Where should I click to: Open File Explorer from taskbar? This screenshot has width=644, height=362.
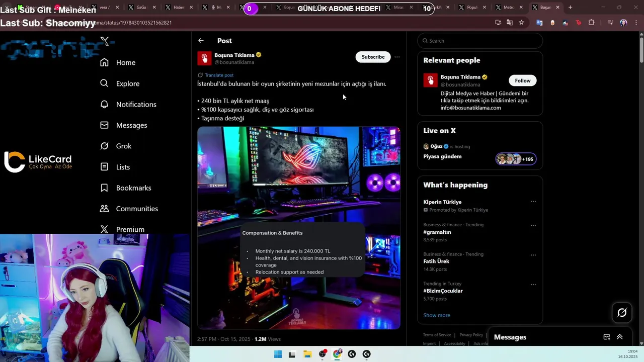click(x=307, y=354)
